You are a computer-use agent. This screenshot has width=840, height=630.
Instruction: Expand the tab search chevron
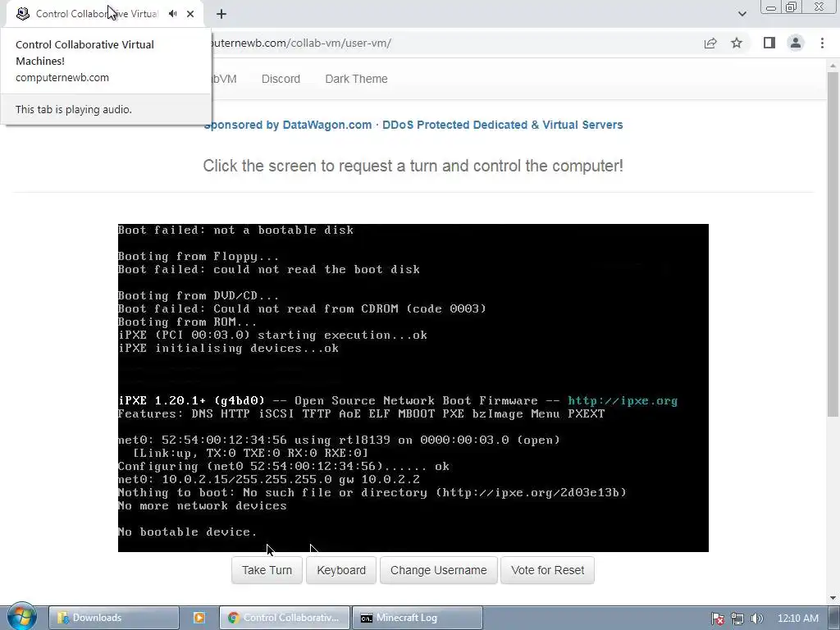742,14
